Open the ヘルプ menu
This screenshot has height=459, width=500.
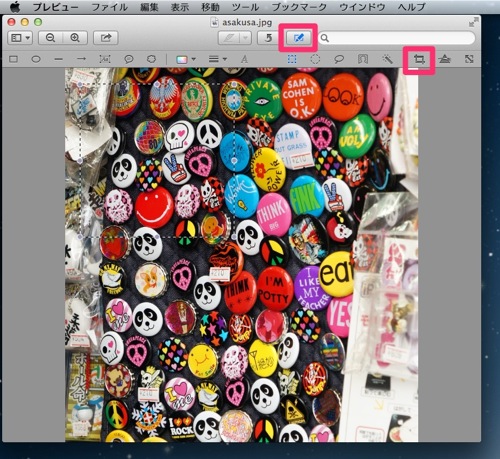pyautogui.click(x=411, y=7)
